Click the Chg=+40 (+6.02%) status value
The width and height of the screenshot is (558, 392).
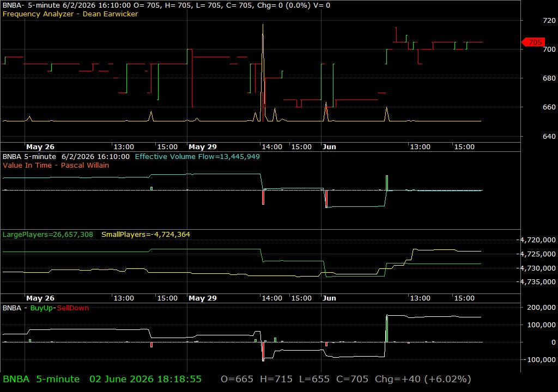tap(423, 379)
